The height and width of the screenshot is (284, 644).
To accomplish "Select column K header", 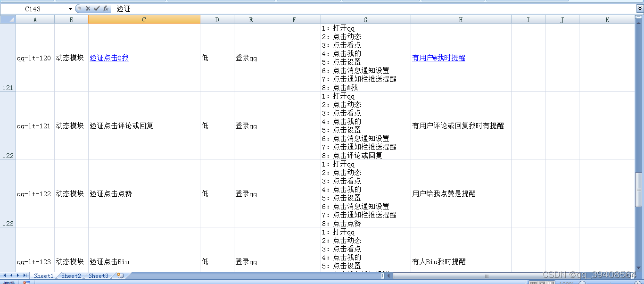I will click(x=607, y=19).
